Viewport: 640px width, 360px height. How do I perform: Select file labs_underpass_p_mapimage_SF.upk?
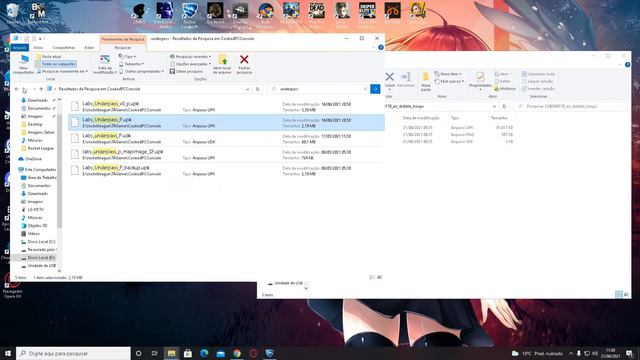click(226, 154)
